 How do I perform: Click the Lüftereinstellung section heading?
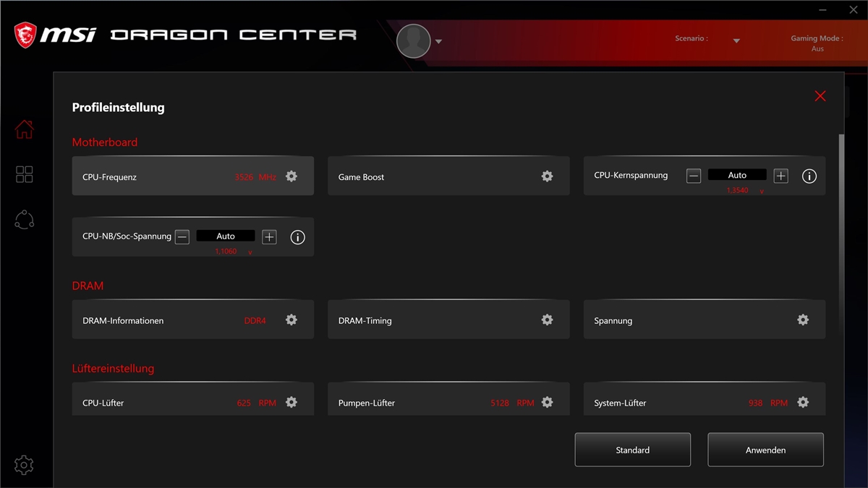tap(114, 369)
